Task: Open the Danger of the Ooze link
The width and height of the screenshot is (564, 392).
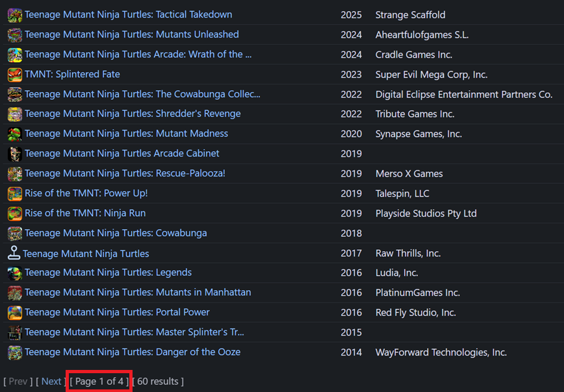Action: (x=133, y=352)
